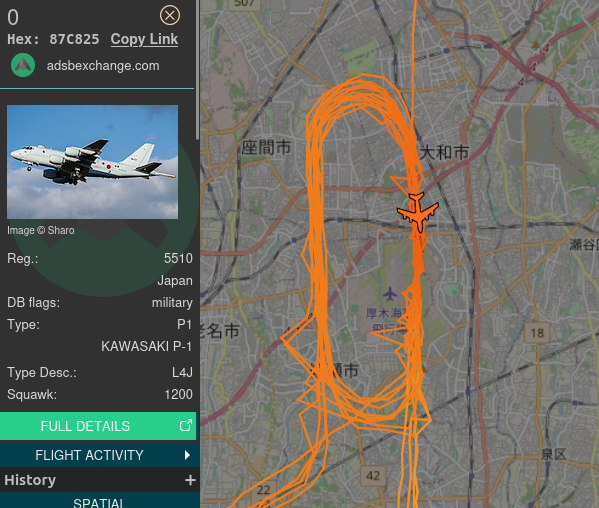Expand the History section plus icon
Viewport: 599px width, 508px height.
pyautogui.click(x=190, y=480)
